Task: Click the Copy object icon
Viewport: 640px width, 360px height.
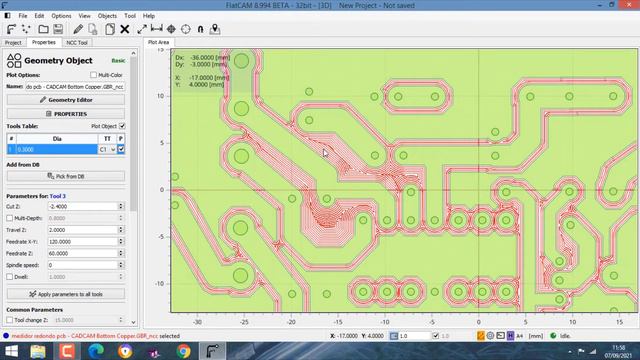Action: coord(109,29)
